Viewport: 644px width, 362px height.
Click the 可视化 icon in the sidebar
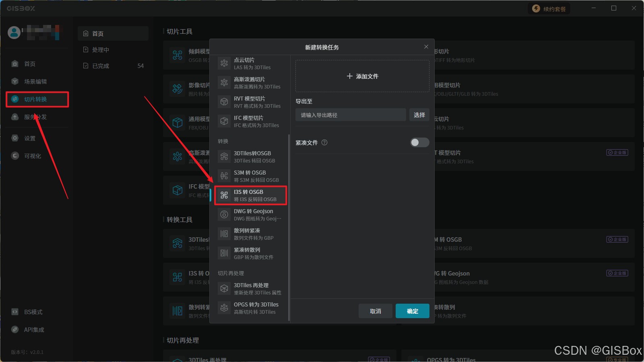[x=15, y=156]
